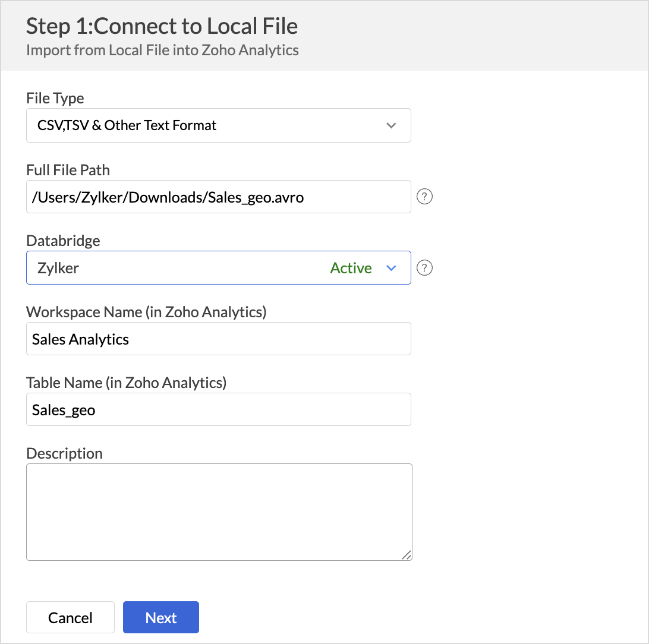Click the help icon beside Full File Path

coord(424,197)
